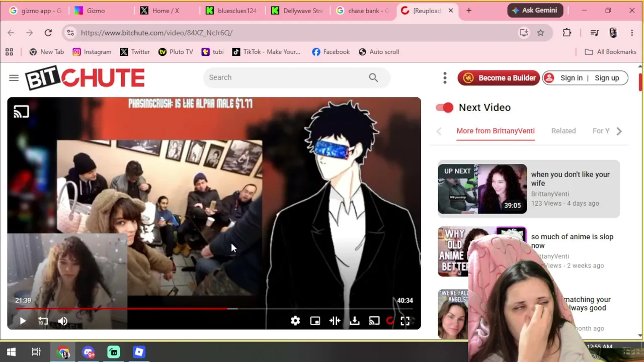Open the tubi bookmark
This screenshot has height=362, width=644.
pyautogui.click(x=212, y=52)
